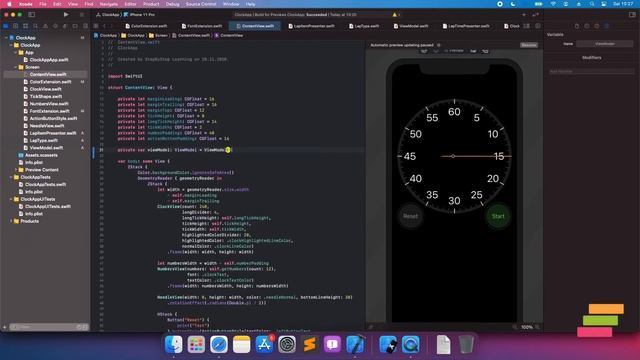This screenshot has width=640, height=360.
Task: Open the Product menu
Action: (x=151, y=4)
